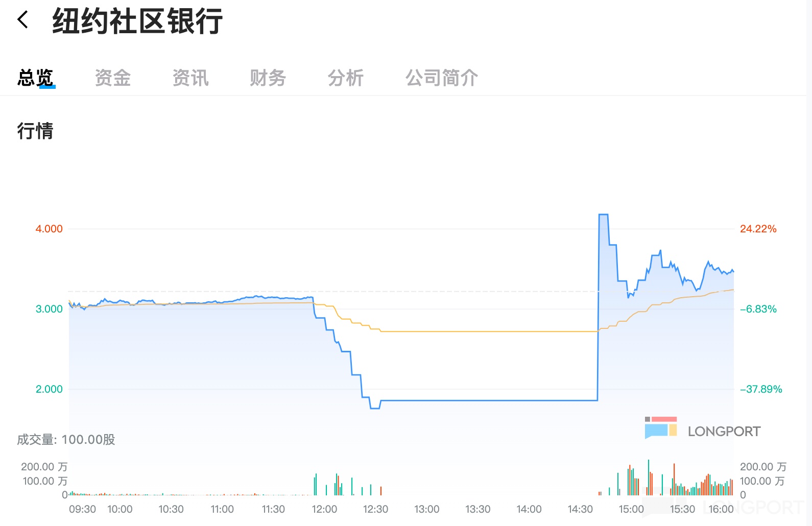The width and height of the screenshot is (812, 526).
Task: Click the LONGPORT watermark text
Action: [724, 432]
